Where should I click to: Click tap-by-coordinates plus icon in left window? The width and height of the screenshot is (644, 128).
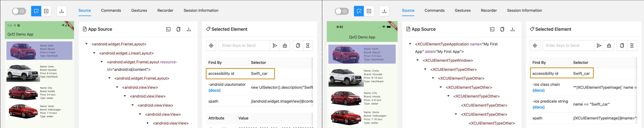coord(46,11)
